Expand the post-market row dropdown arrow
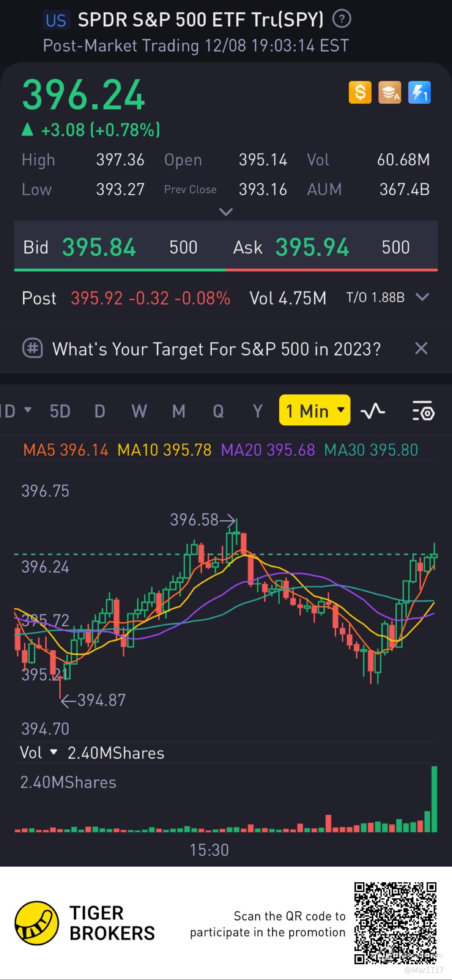The height and width of the screenshot is (980, 452). (422, 297)
